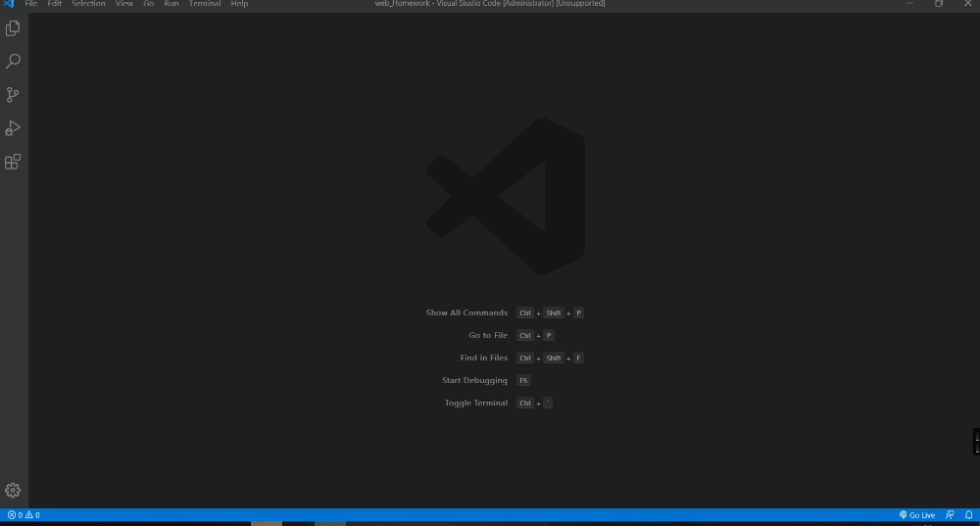The width and height of the screenshot is (980, 526).
Task: Open the Manage gear menu
Action: click(x=13, y=491)
